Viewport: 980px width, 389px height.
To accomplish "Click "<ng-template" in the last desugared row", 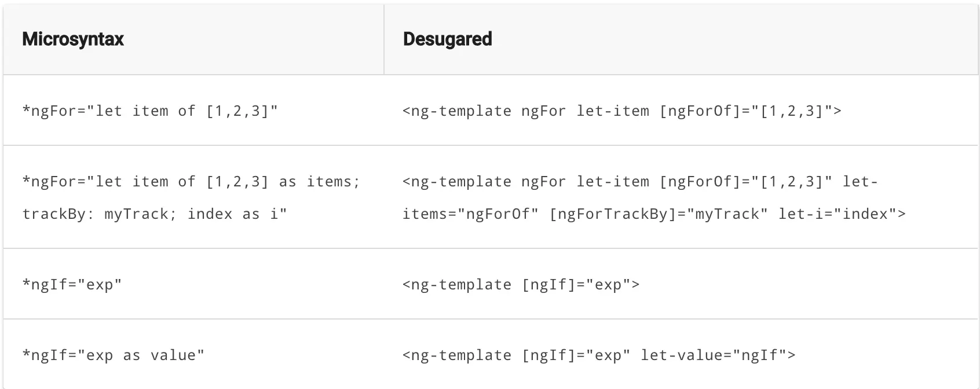I will (457, 355).
